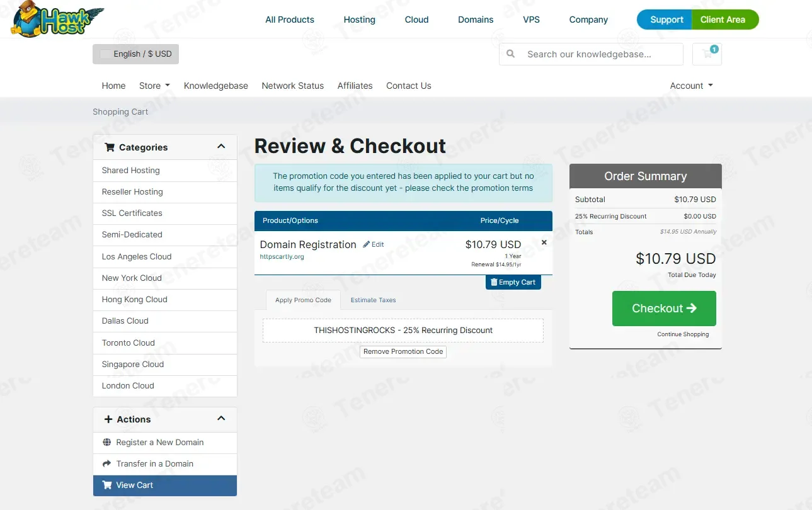Click the Empty Cart button
Screen dimensions: 812x510
(513, 282)
